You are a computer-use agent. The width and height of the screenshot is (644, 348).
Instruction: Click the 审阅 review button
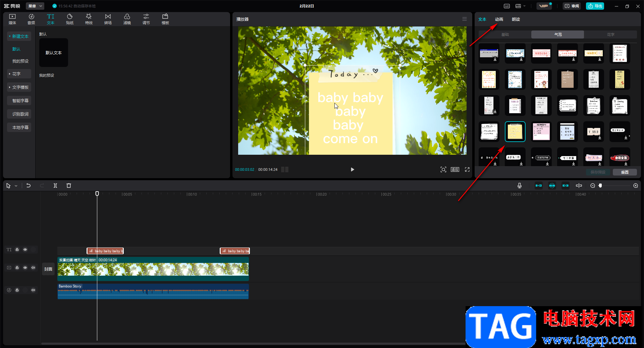tap(572, 6)
